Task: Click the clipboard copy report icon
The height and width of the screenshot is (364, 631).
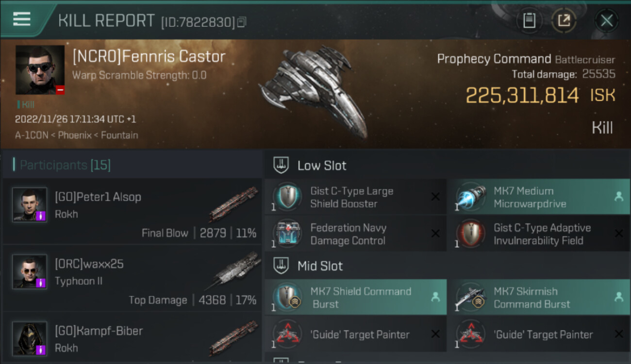Action: [529, 20]
